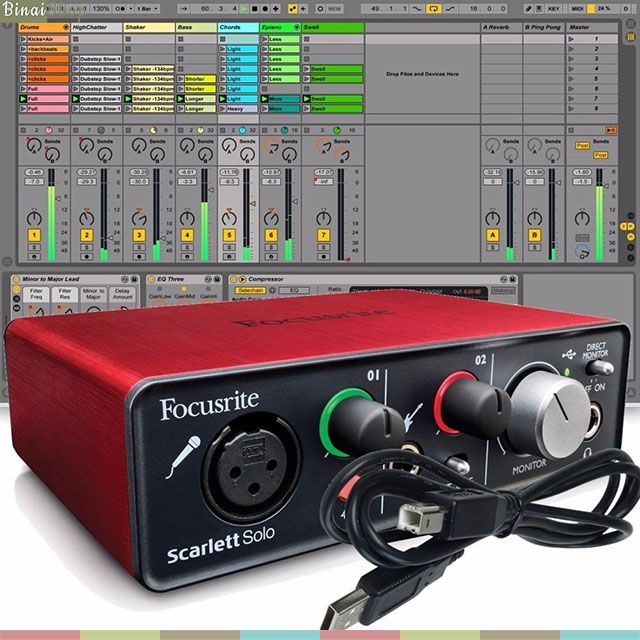Click the transport Stop button

254,9
